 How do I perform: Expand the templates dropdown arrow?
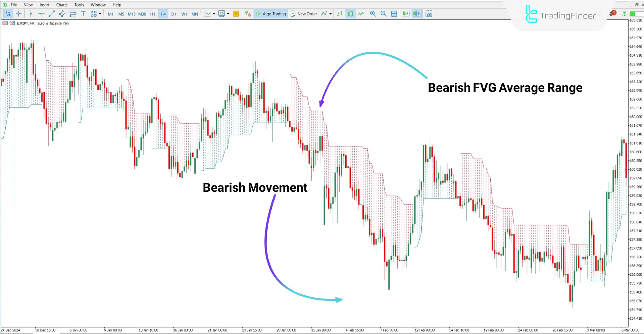(x=228, y=14)
